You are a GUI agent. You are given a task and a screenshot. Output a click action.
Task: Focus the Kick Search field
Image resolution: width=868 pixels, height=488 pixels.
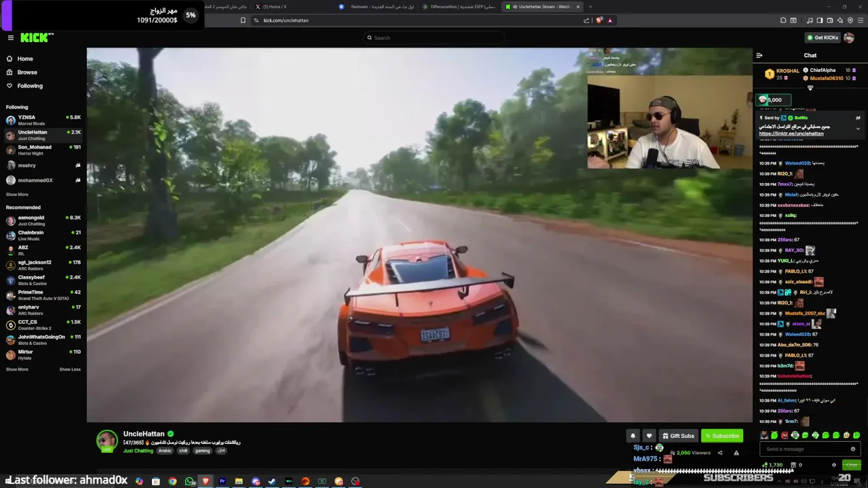(x=434, y=38)
